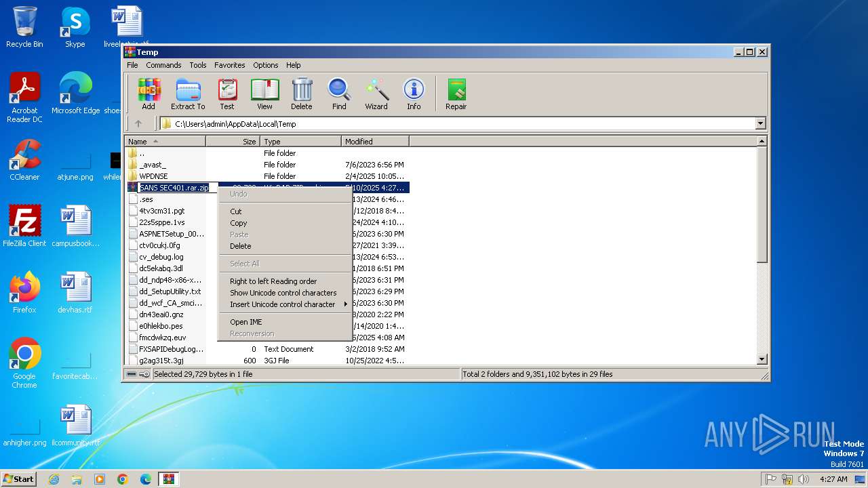Open Firefox desktop shortcut
868x488 pixels.
(x=24, y=293)
